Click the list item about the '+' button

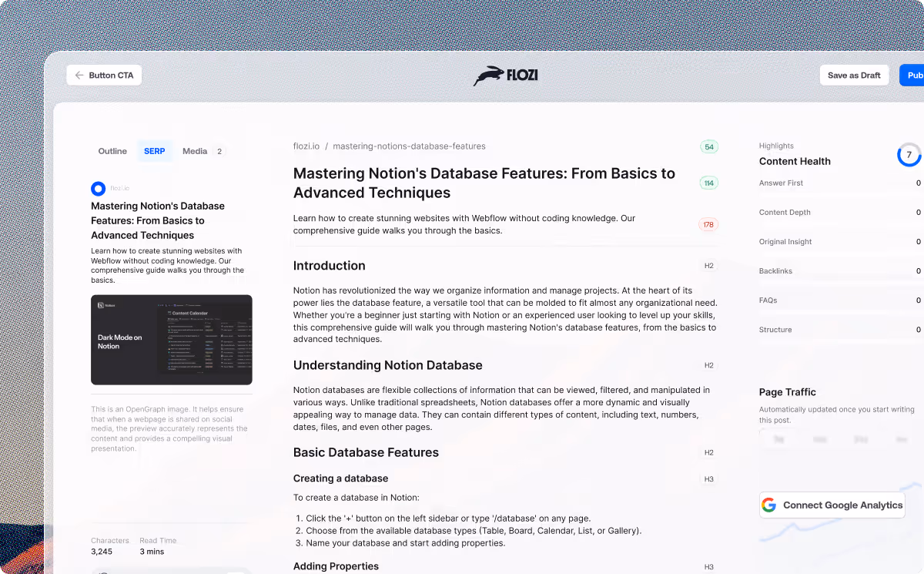[x=448, y=519]
